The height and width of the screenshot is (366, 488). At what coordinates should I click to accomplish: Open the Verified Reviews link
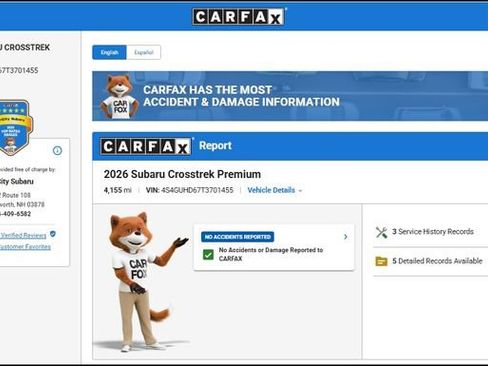tap(23, 236)
